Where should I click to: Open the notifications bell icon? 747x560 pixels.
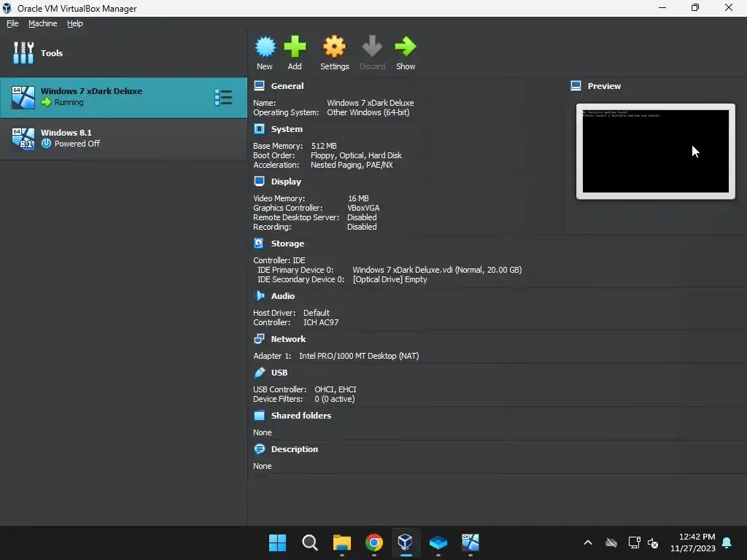click(727, 542)
